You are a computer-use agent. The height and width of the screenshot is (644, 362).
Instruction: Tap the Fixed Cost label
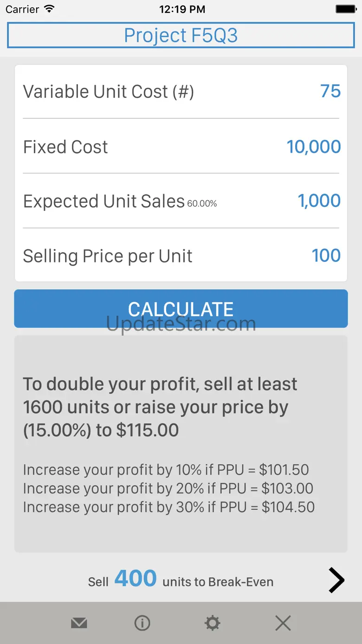[65, 147]
